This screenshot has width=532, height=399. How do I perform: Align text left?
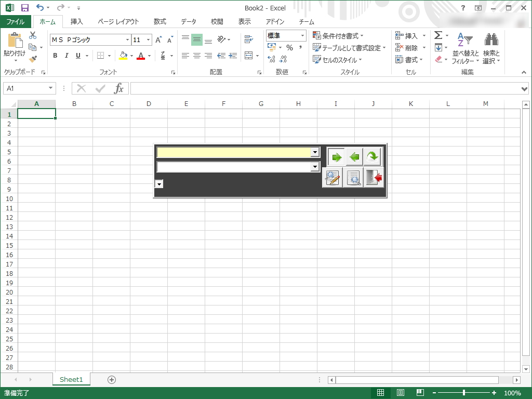pos(185,56)
